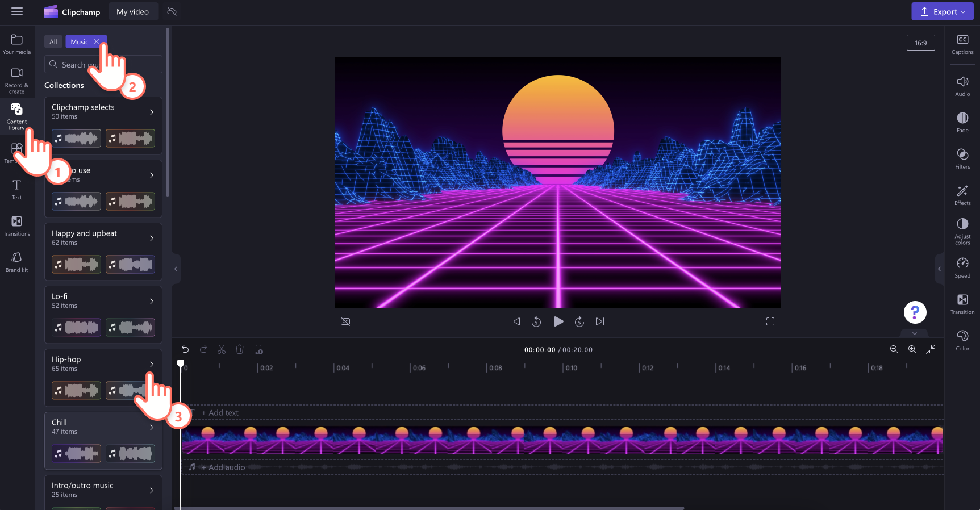The width and height of the screenshot is (980, 510).
Task: Preview second Chill track thumbnail
Action: pos(130,453)
